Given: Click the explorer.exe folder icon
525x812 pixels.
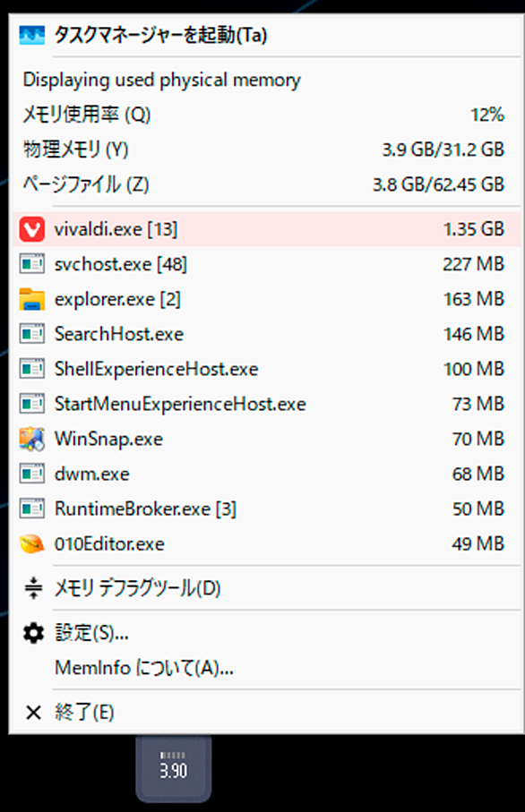Looking at the screenshot, I should pos(31,299).
